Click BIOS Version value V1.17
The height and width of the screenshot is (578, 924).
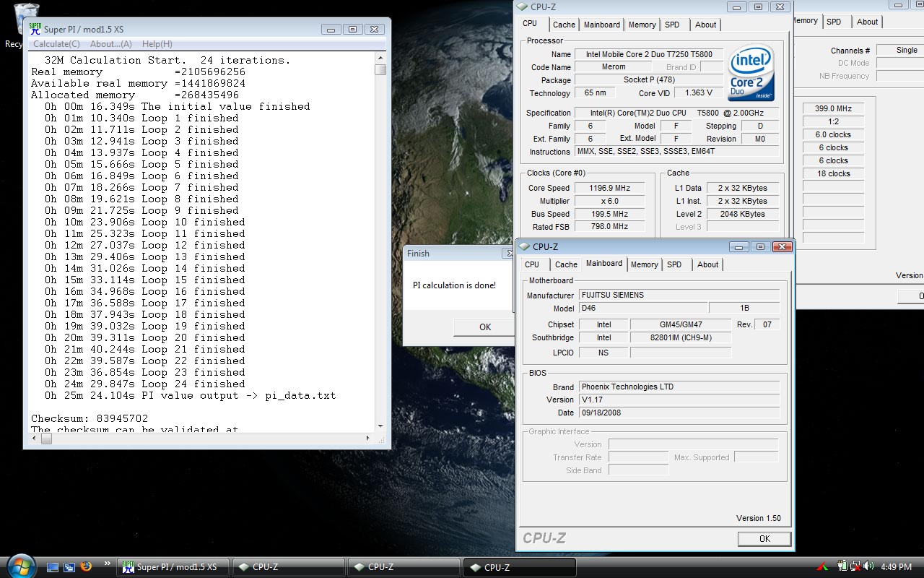pyautogui.click(x=679, y=400)
